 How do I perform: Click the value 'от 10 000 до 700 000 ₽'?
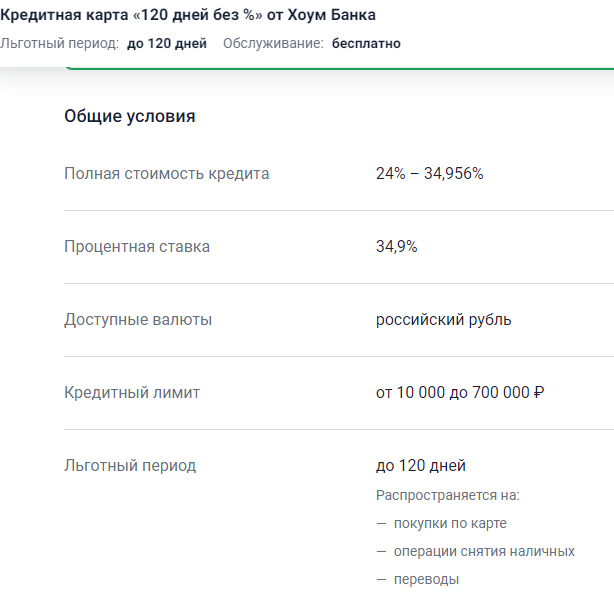(x=460, y=392)
